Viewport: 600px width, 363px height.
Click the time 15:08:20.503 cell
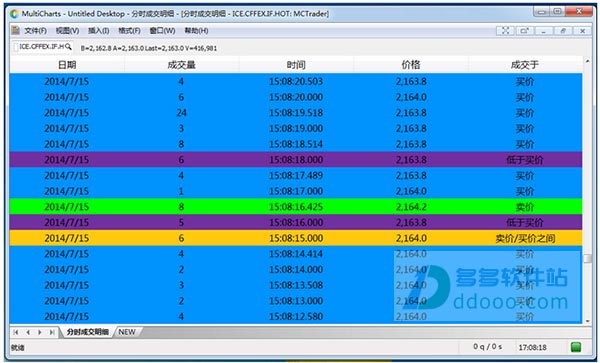coord(296,81)
